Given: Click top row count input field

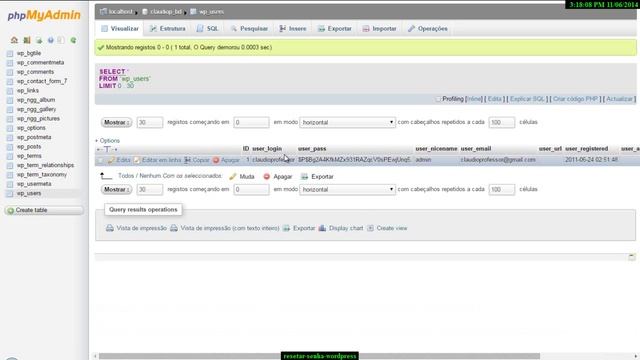Looking at the screenshot, I should pyautogui.click(x=150, y=122).
